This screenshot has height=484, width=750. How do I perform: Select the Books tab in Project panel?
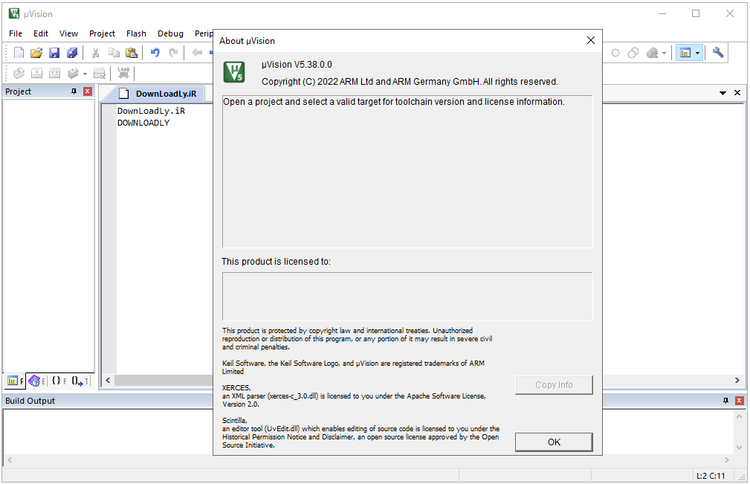pyautogui.click(x=35, y=381)
